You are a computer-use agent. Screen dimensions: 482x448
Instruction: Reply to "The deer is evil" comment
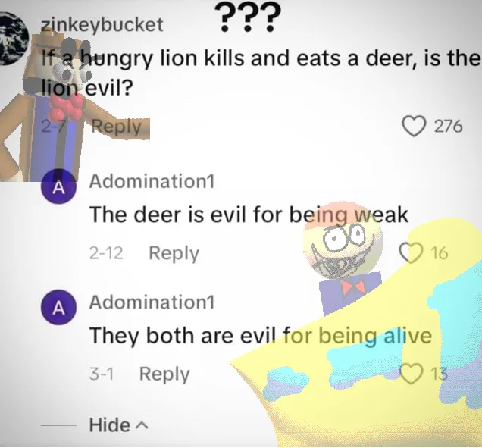(174, 253)
